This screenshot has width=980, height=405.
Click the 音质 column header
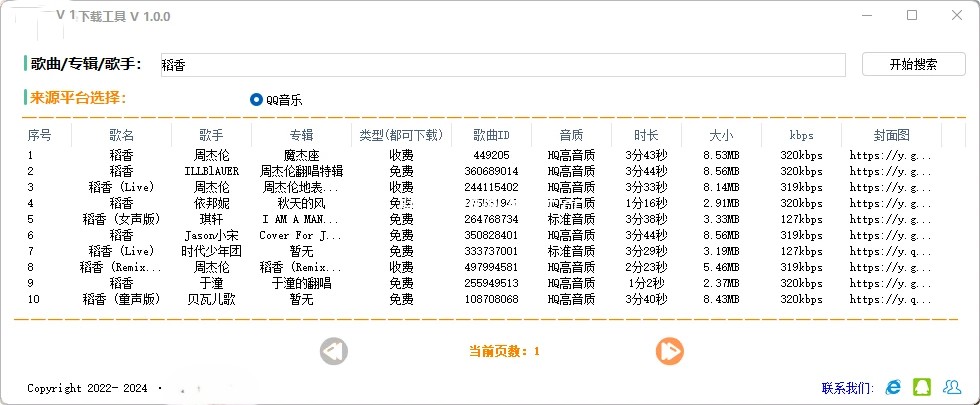point(571,135)
